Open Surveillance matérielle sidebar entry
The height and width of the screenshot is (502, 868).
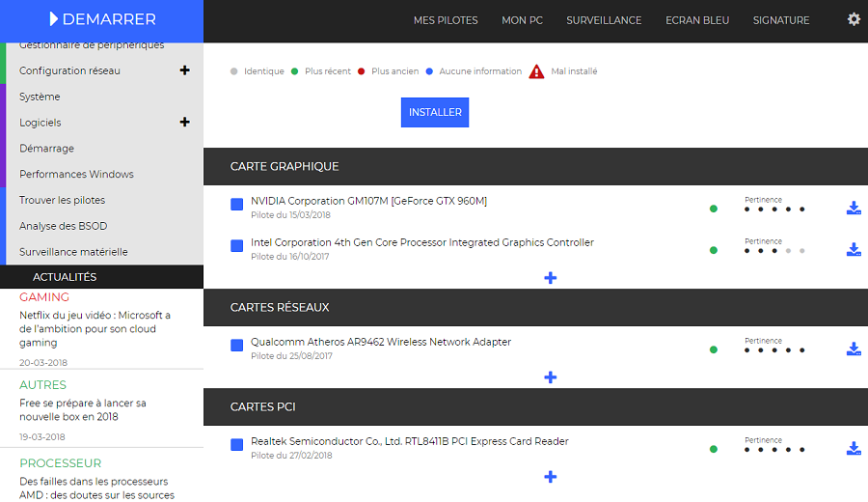(73, 252)
